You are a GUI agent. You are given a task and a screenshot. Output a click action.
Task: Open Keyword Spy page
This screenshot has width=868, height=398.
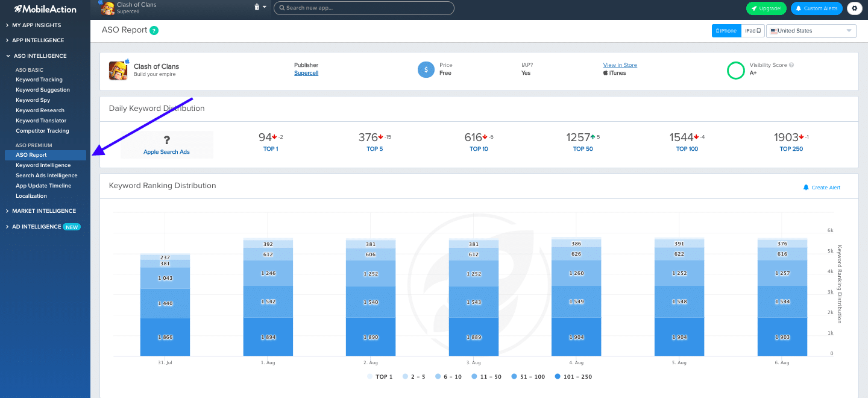pyautogui.click(x=33, y=100)
